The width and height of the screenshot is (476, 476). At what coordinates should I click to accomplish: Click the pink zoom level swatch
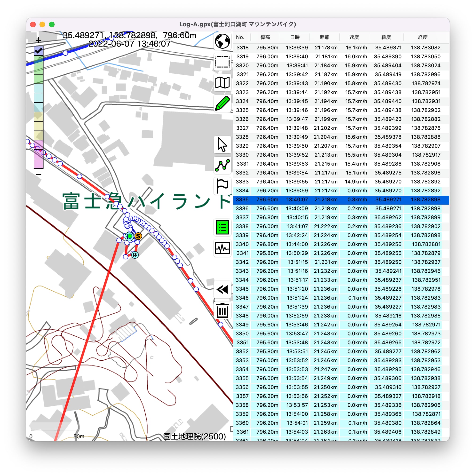38,164
